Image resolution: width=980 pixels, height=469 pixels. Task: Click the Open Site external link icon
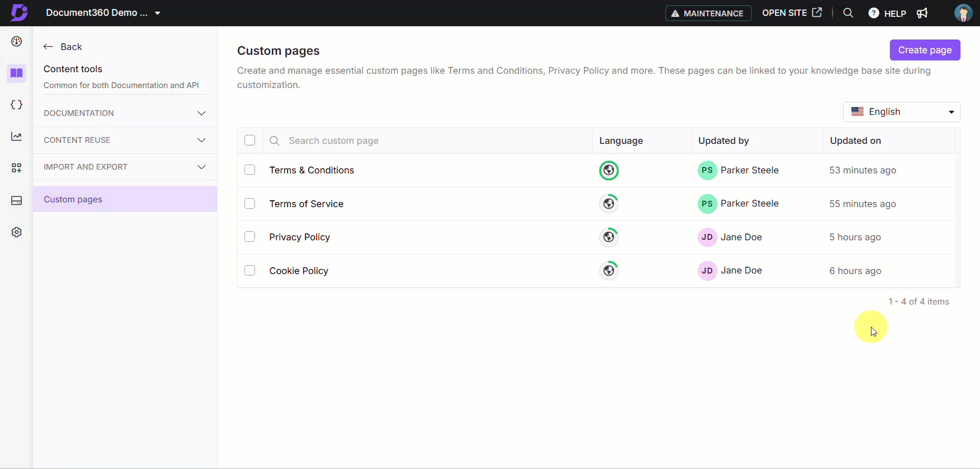817,13
